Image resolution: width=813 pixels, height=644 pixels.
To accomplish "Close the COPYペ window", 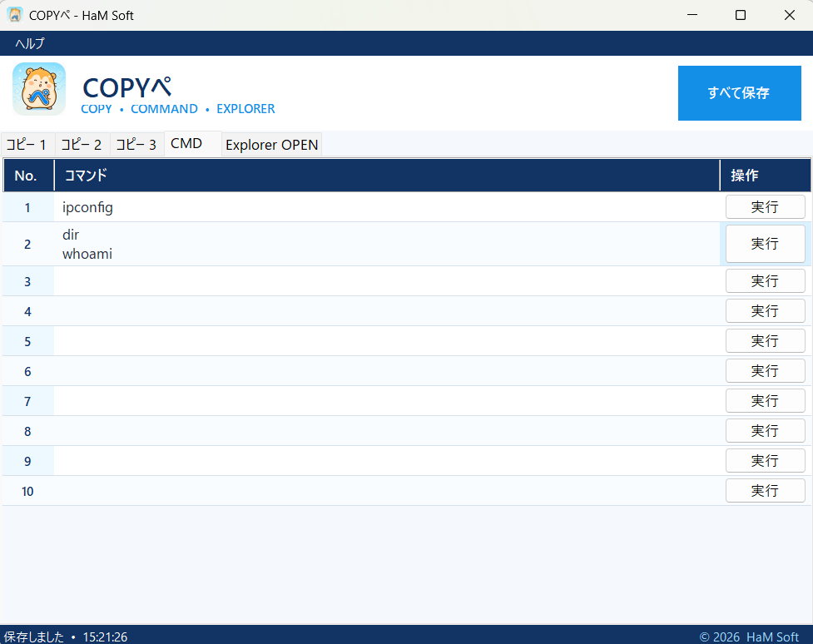I will [x=789, y=15].
